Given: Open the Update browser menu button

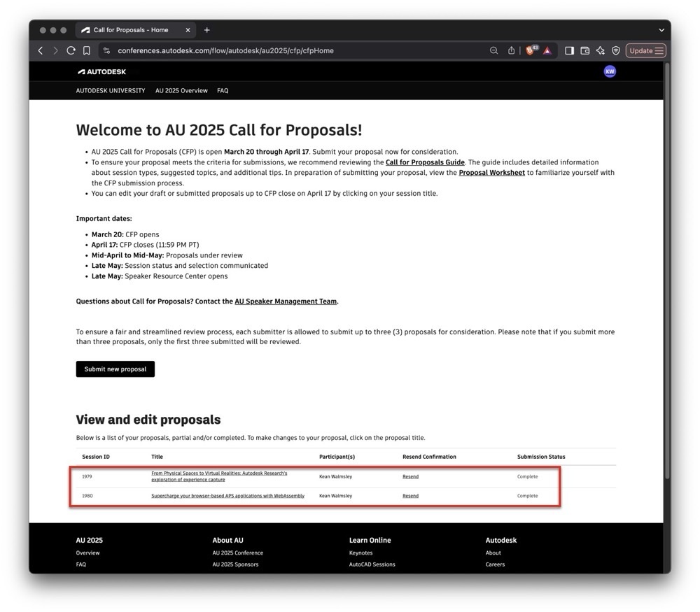Looking at the screenshot, I should [x=645, y=50].
